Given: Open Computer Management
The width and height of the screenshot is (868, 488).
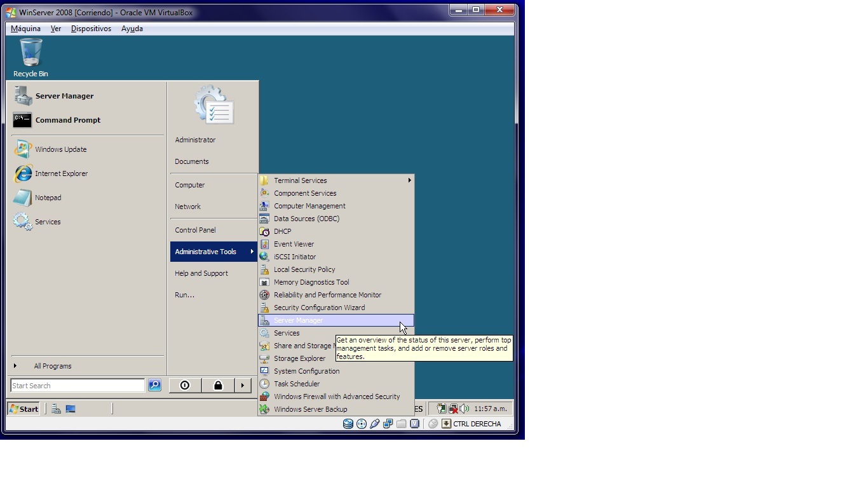Looking at the screenshot, I should point(336,206).
